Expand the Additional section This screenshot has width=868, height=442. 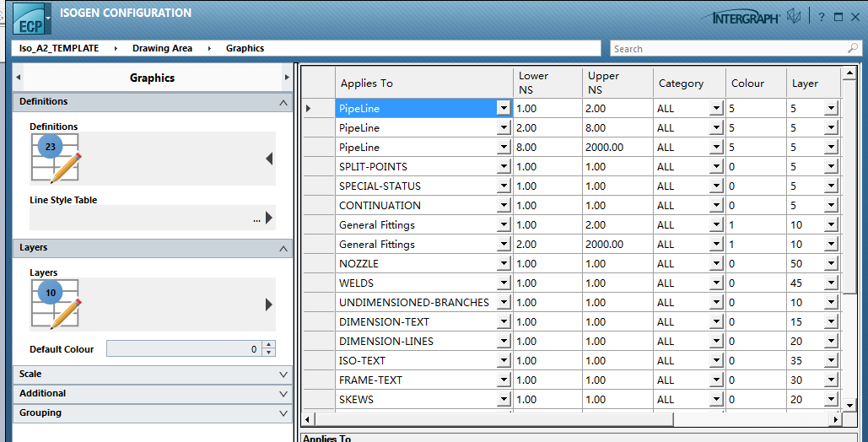pos(283,395)
